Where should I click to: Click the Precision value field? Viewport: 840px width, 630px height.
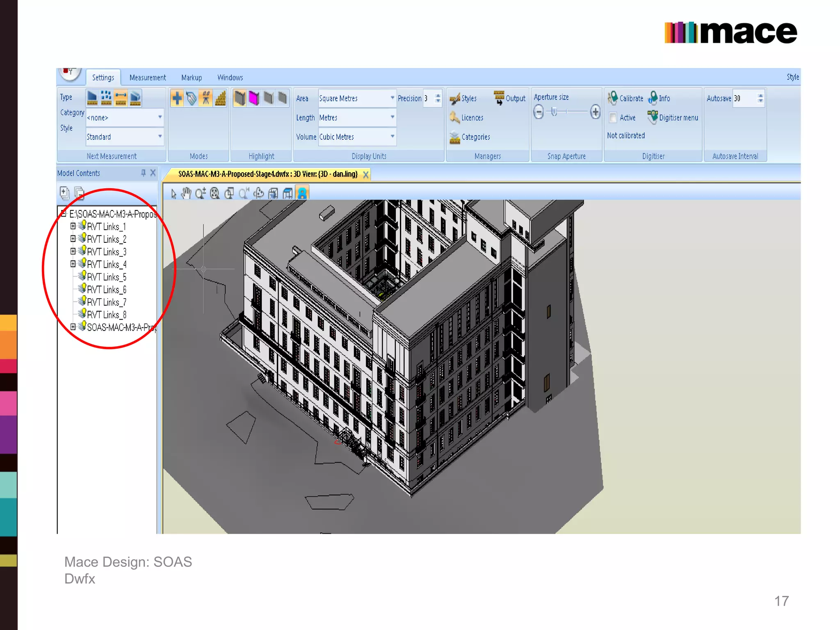point(429,98)
